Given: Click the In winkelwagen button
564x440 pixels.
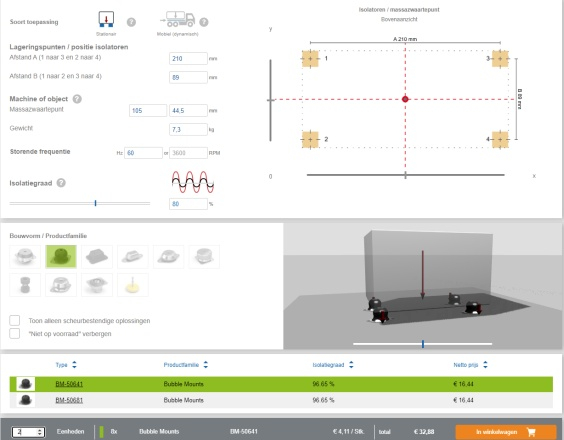Looking at the screenshot, I should click(506, 432).
